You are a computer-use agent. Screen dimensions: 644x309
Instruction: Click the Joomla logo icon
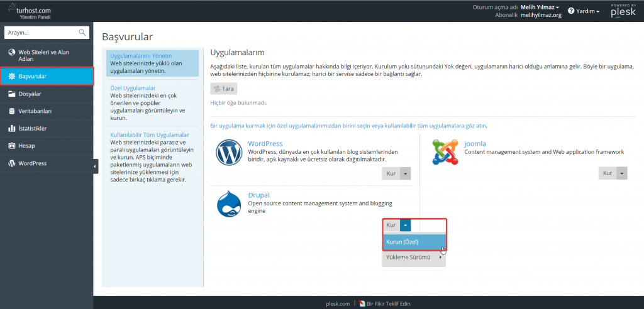coord(445,153)
